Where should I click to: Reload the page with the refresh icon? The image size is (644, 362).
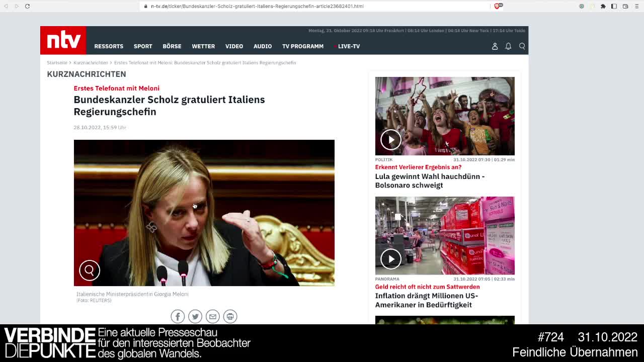tap(27, 6)
